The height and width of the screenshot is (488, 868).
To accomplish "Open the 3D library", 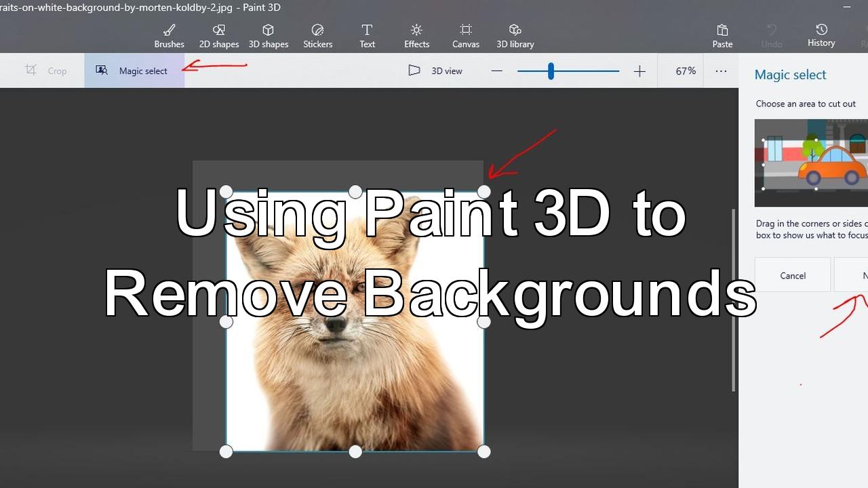I will pos(515,36).
